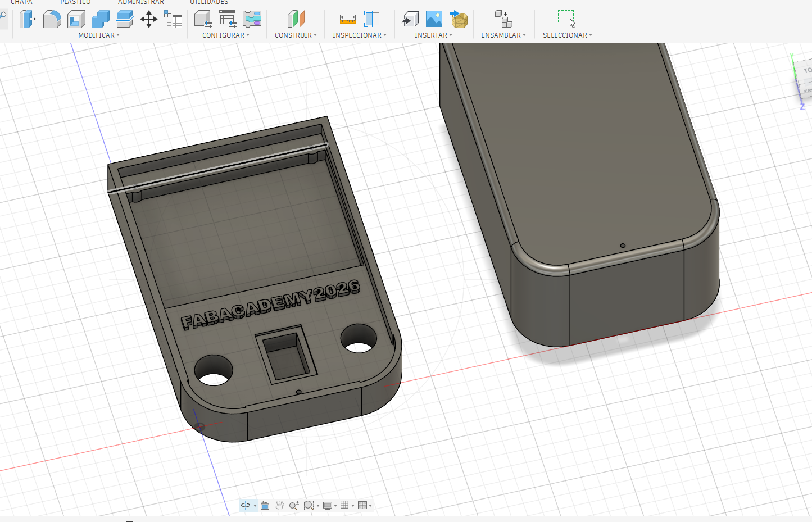812x522 pixels.
Task: Select the FABACADEMY2026 embossed text on model
Action: click(x=270, y=304)
